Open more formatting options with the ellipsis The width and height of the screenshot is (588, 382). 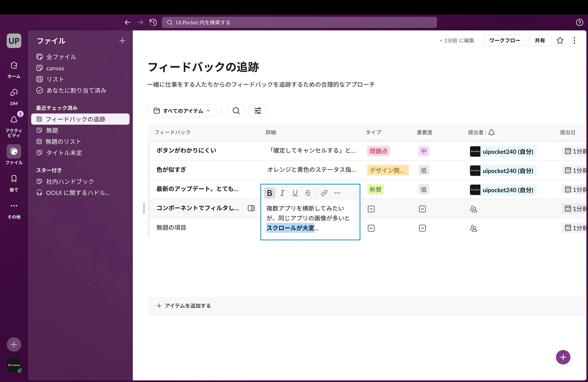tap(337, 193)
